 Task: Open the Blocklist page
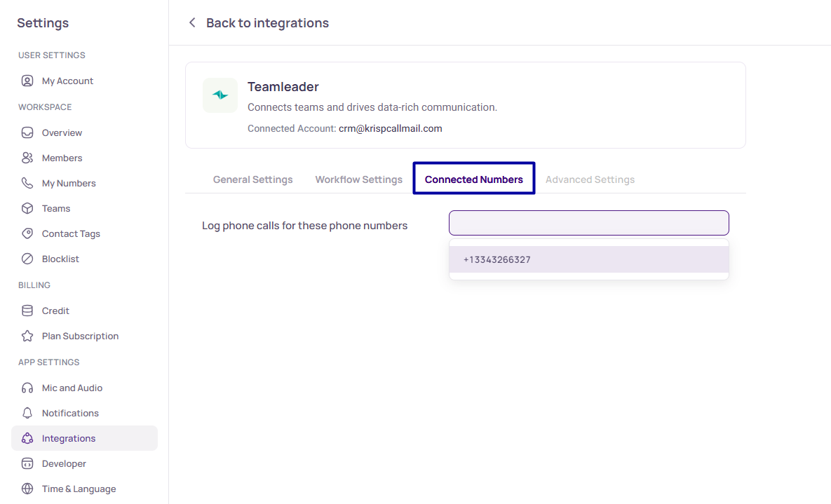(x=60, y=259)
